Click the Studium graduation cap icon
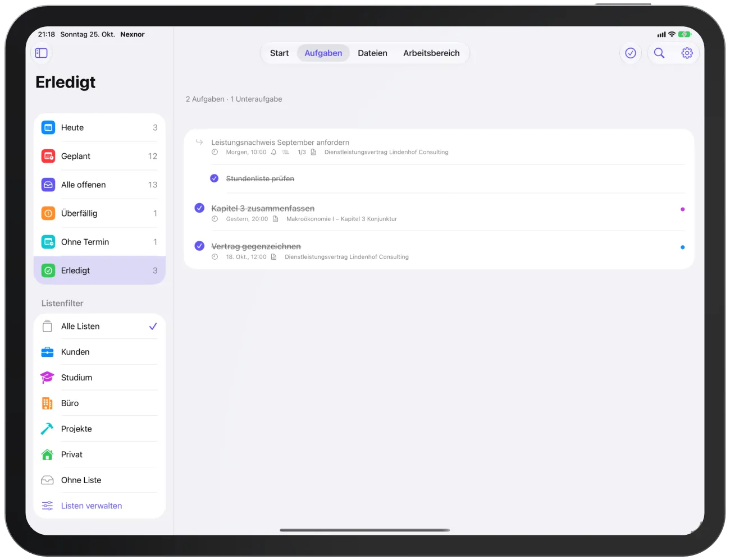 click(48, 378)
